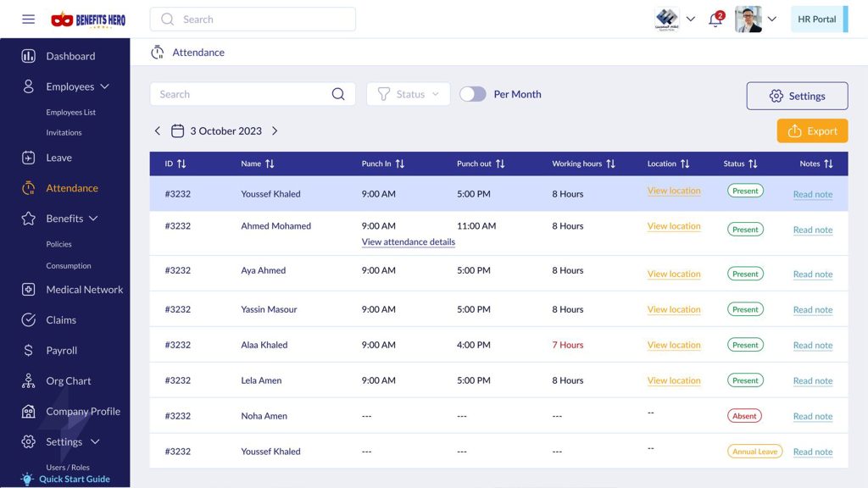Go to next day arrow
The image size is (868, 488).
pyautogui.click(x=275, y=130)
